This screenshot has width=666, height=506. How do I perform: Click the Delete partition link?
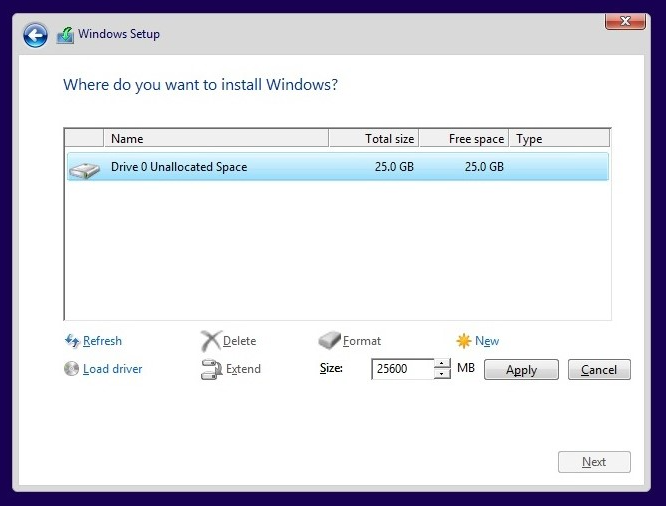pos(240,341)
